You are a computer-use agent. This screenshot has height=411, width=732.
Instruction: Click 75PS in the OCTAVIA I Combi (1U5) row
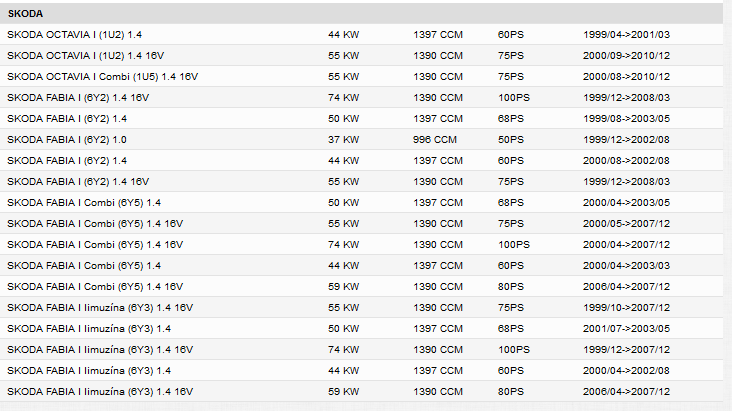511,77
